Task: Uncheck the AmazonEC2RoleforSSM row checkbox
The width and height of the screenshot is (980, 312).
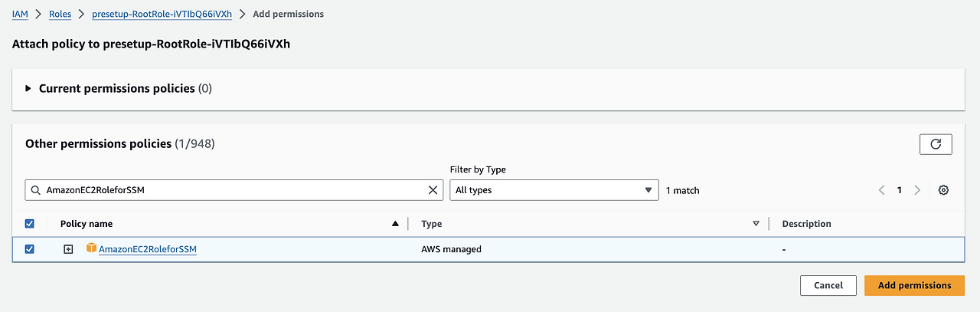Action: [x=30, y=249]
